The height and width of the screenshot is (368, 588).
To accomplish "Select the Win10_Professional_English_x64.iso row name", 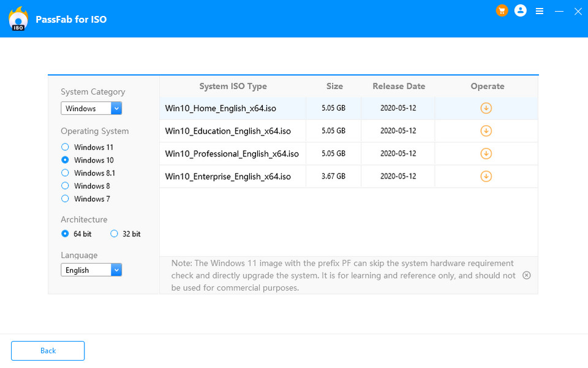I will 232,154.
